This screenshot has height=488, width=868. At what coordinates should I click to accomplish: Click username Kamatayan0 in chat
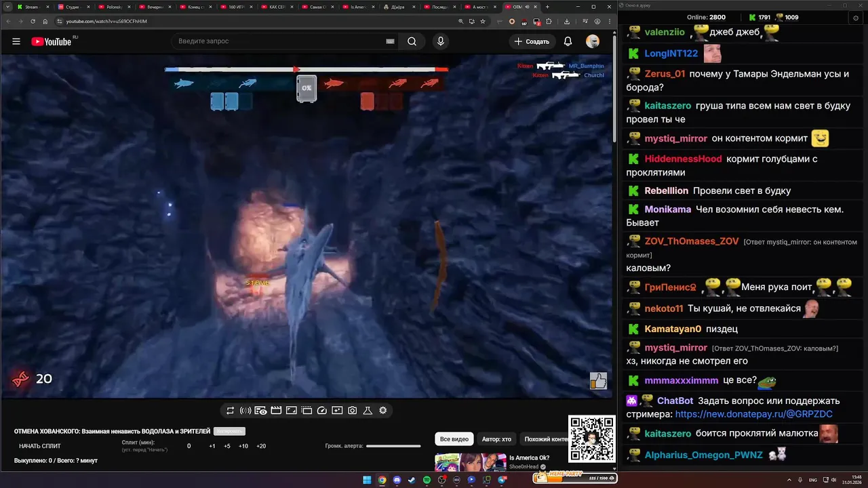(x=673, y=329)
